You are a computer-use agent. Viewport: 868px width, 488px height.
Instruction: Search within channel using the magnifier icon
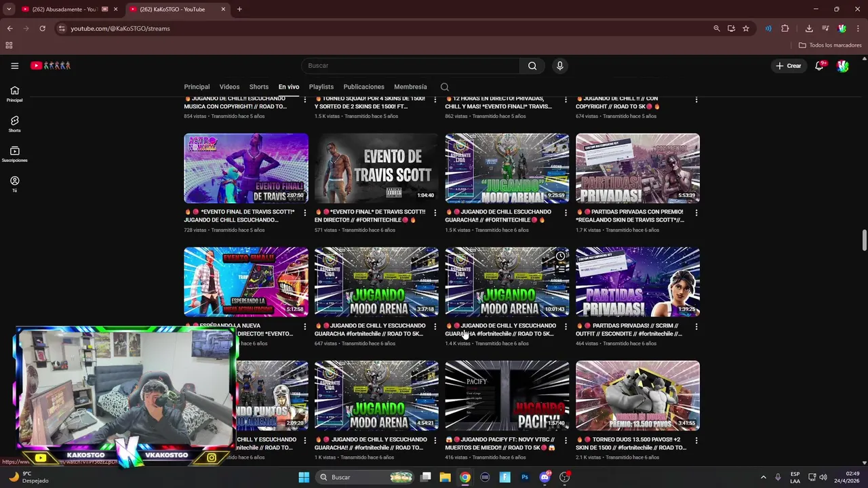[x=444, y=87]
